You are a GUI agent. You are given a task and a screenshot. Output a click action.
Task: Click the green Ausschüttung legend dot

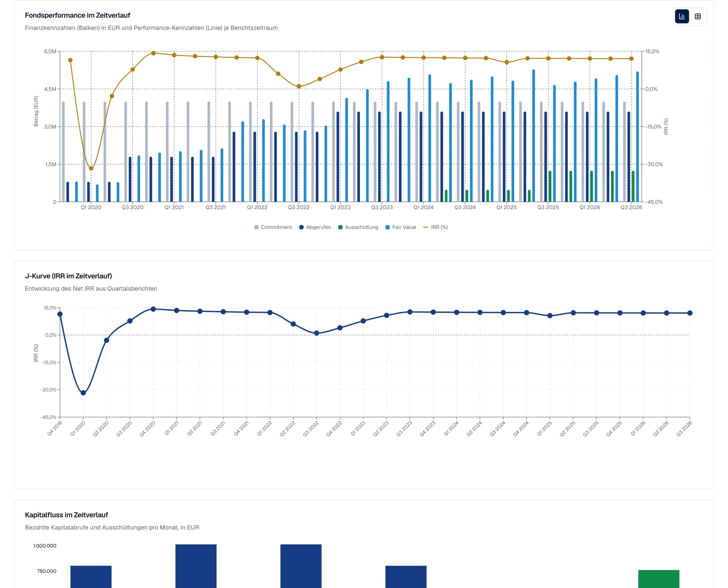pyautogui.click(x=340, y=227)
